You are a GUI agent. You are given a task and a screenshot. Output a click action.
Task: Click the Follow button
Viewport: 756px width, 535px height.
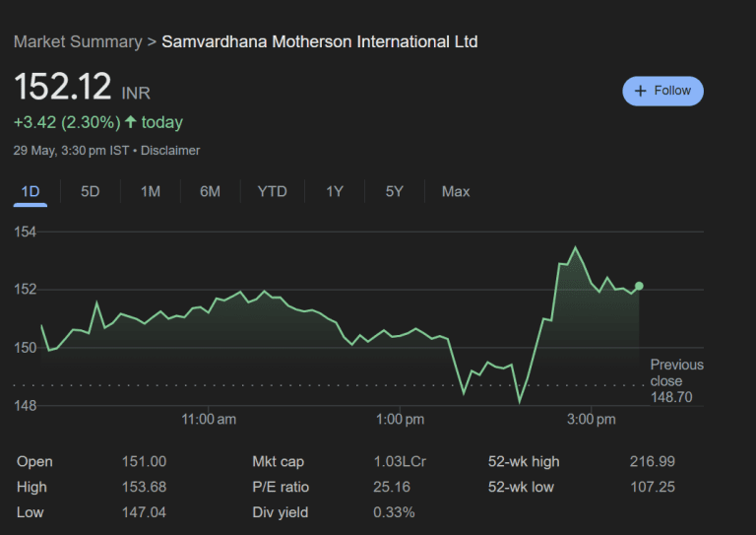click(662, 91)
